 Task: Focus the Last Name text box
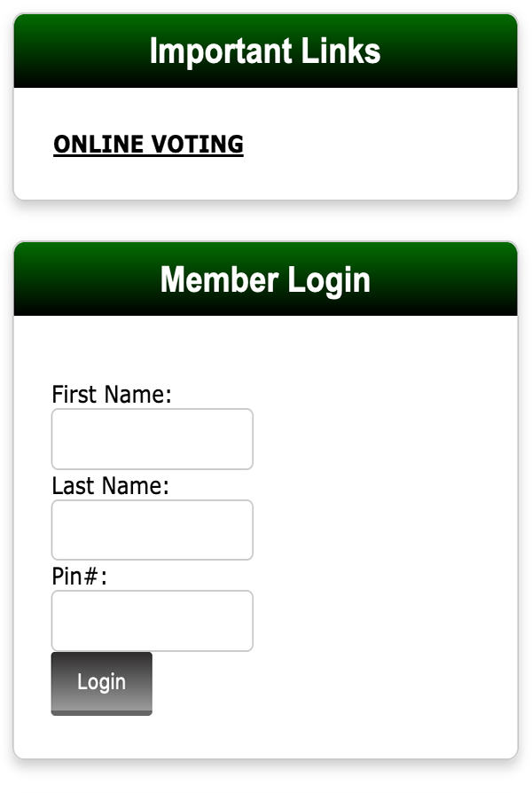[153, 530]
